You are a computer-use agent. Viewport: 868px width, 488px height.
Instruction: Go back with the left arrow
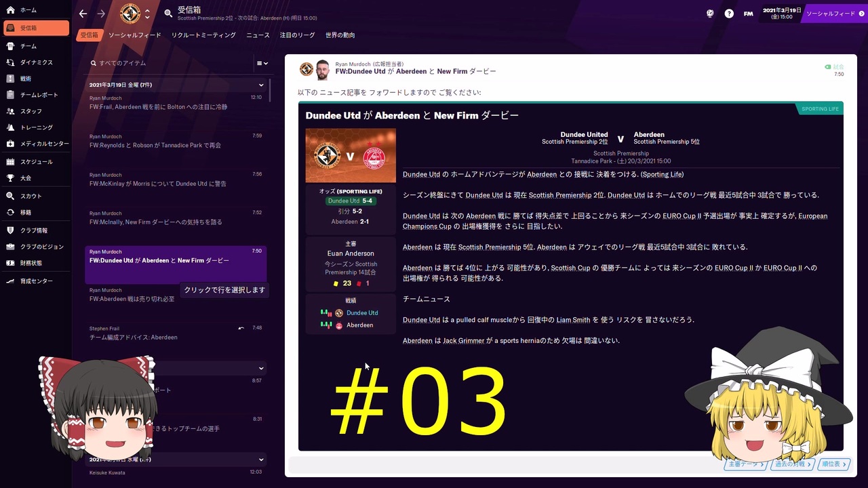[83, 14]
